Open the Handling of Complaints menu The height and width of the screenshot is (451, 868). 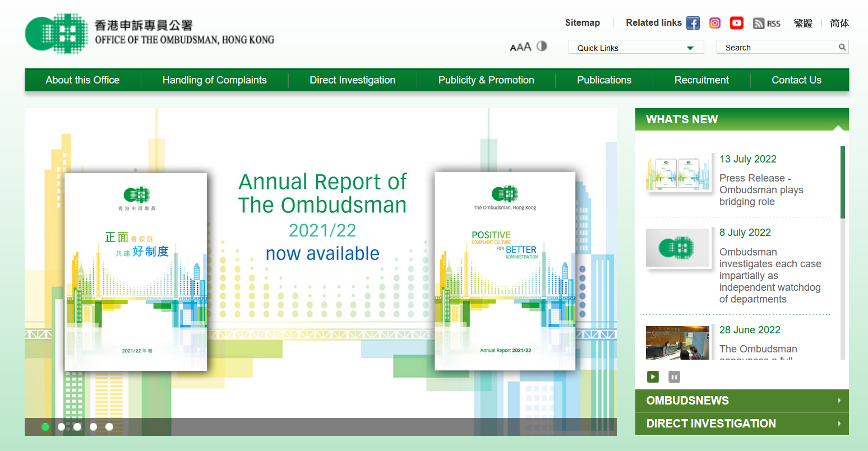point(214,80)
